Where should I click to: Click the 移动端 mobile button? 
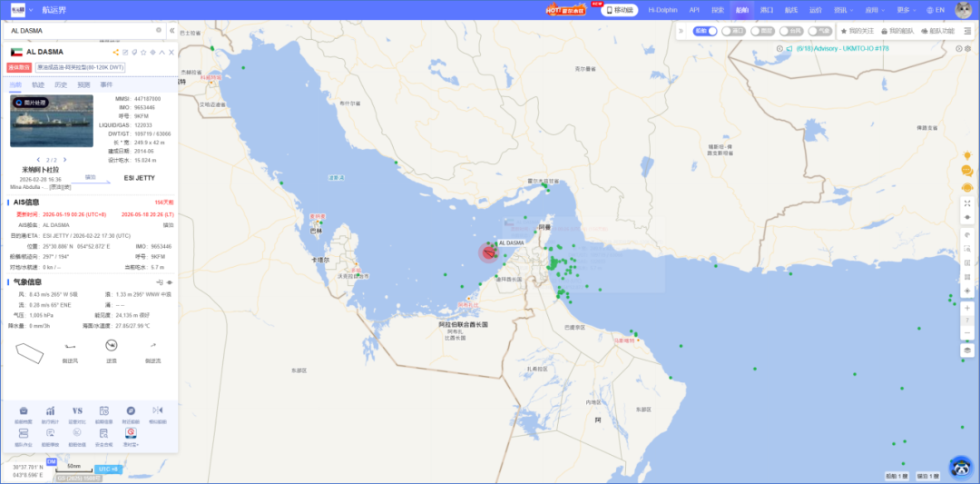[620, 10]
